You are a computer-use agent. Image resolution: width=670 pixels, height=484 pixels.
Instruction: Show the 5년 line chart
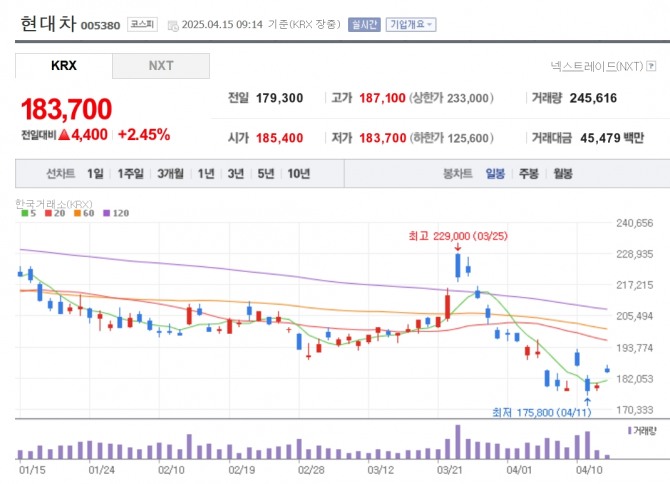[265, 173]
